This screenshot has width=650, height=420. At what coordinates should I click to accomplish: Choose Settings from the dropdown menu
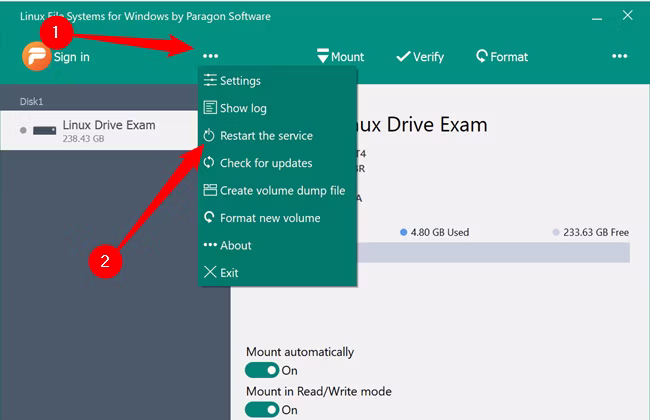tap(277, 80)
